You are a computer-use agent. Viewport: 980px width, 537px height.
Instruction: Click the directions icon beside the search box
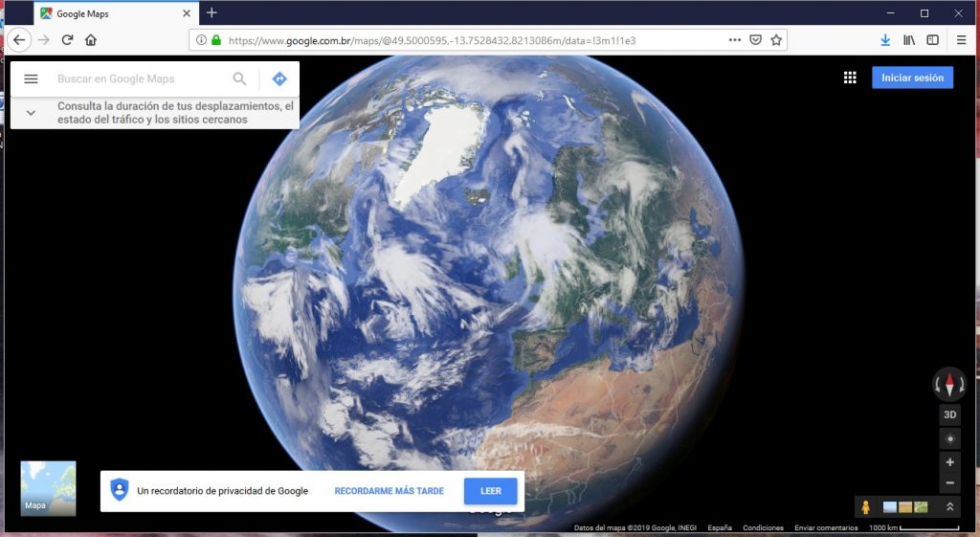(x=279, y=78)
